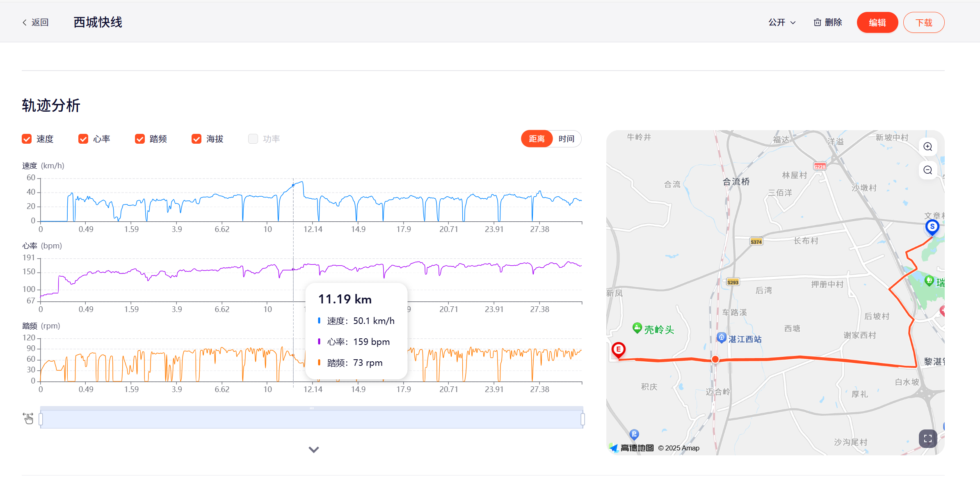
Task: Select the 距离 distance tab
Action: pyautogui.click(x=537, y=139)
